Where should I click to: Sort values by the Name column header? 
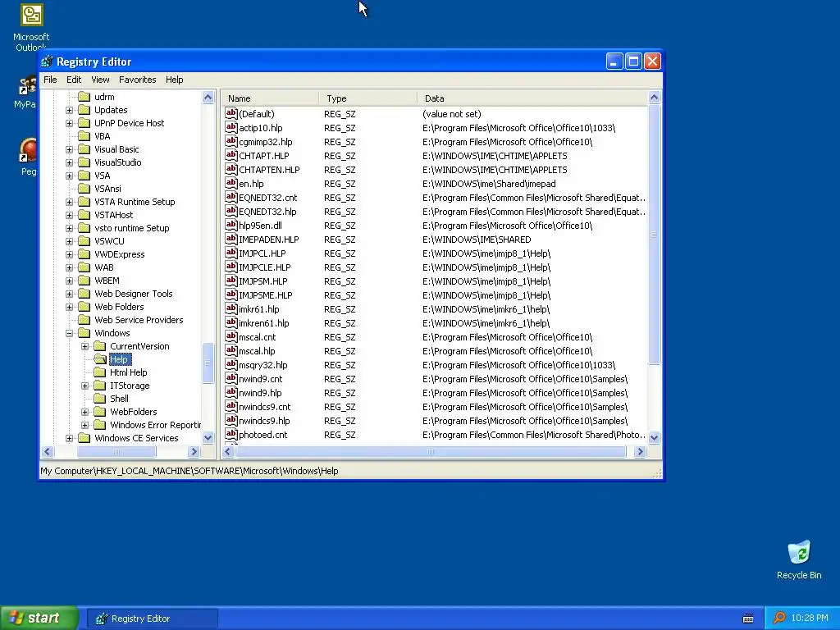click(271, 98)
